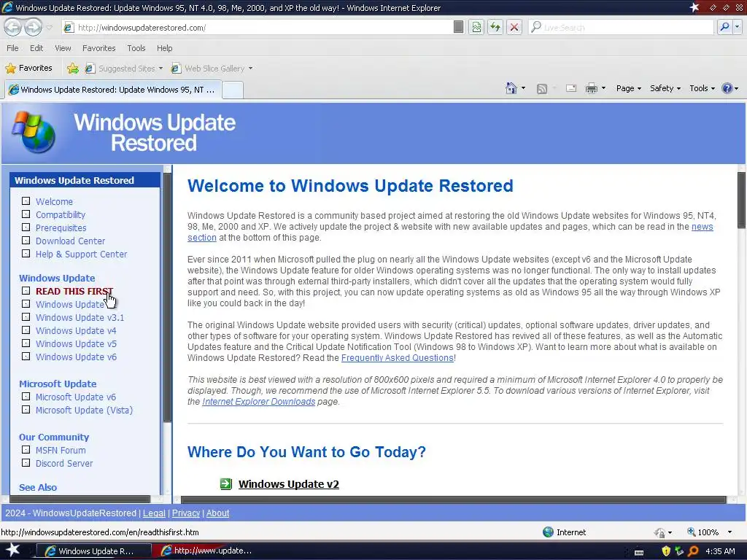Open Help & Support Center link
Viewport: 747px width, 560px height.
click(82, 254)
